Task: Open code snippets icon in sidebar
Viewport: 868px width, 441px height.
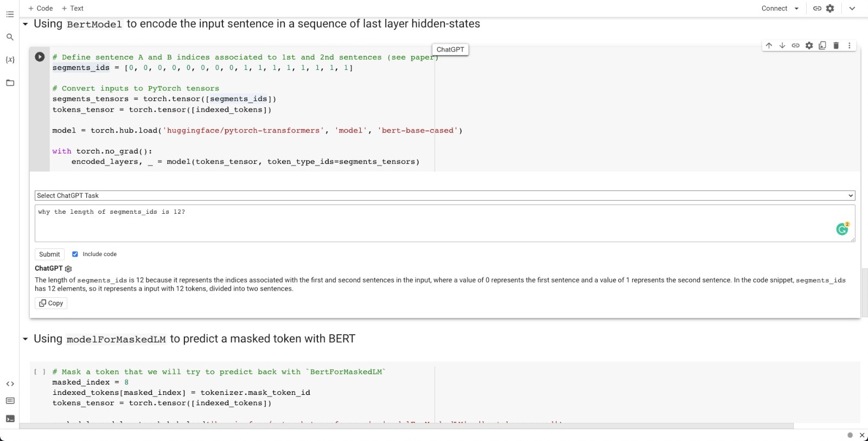Action: tap(10, 384)
